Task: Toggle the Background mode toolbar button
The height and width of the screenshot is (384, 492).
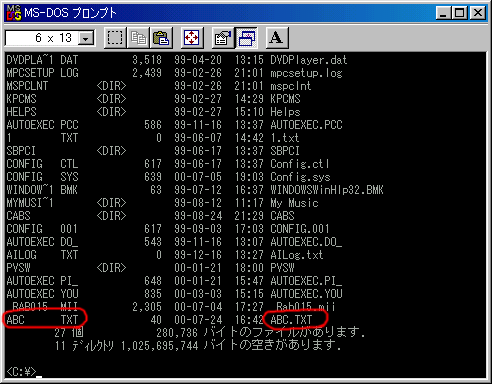Action: [x=246, y=38]
